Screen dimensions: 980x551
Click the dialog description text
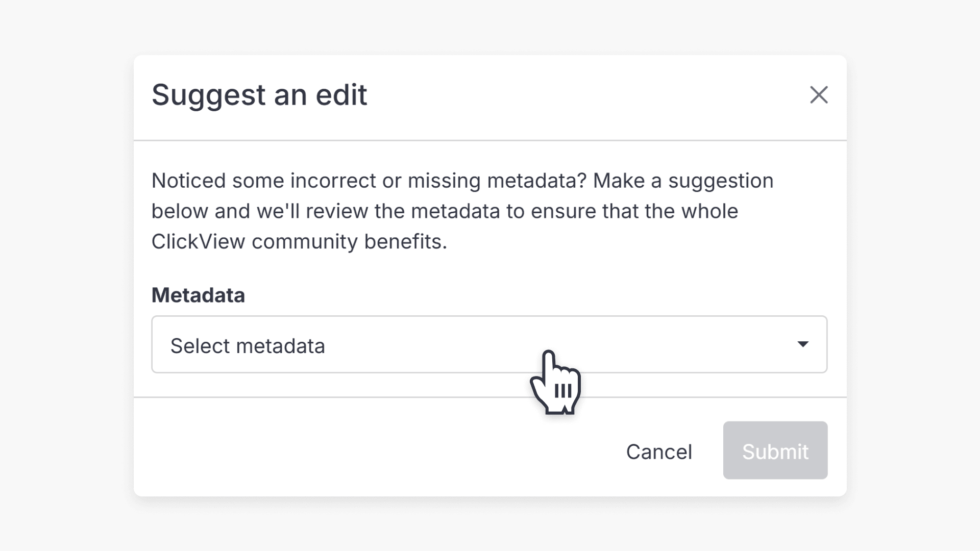pos(462,211)
